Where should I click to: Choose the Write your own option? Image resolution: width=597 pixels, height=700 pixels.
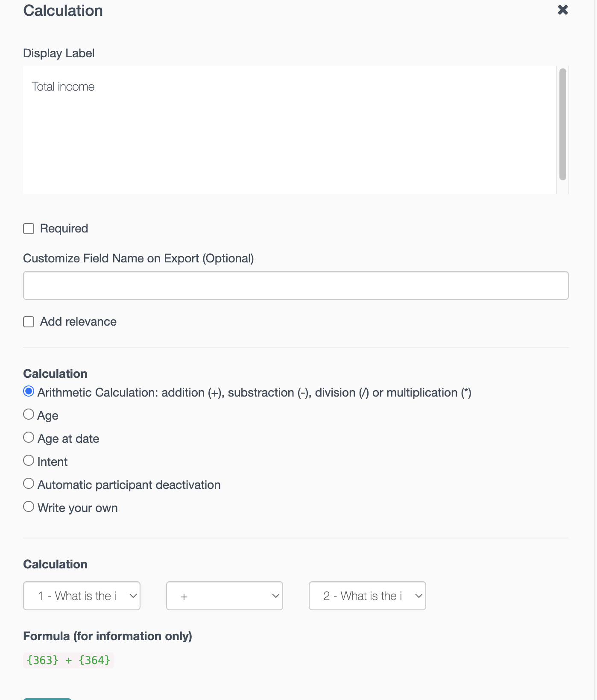coord(29,507)
